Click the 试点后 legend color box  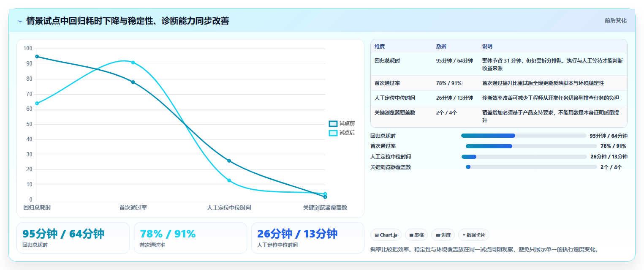tap(333, 133)
